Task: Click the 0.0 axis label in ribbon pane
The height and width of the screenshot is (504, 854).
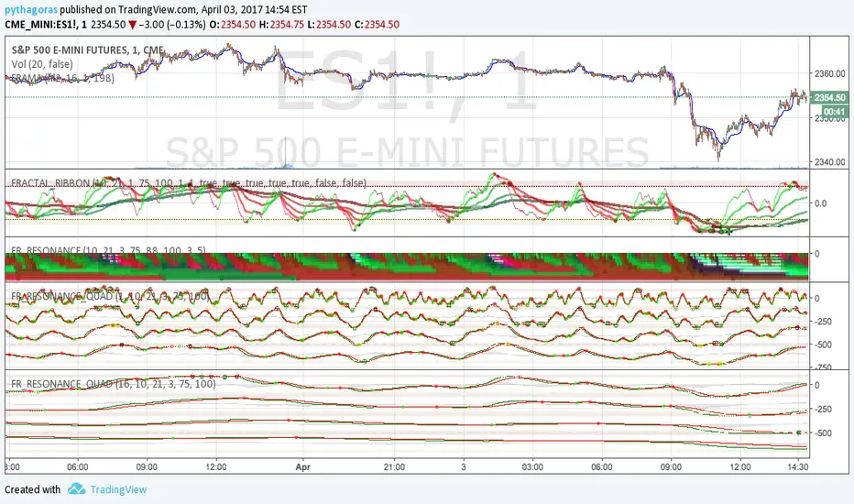Action: tap(820, 203)
